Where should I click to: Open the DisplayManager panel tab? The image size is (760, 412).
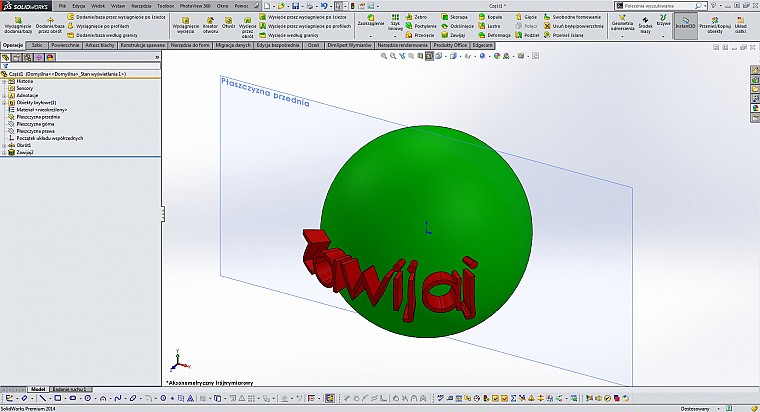click(50, 57)
